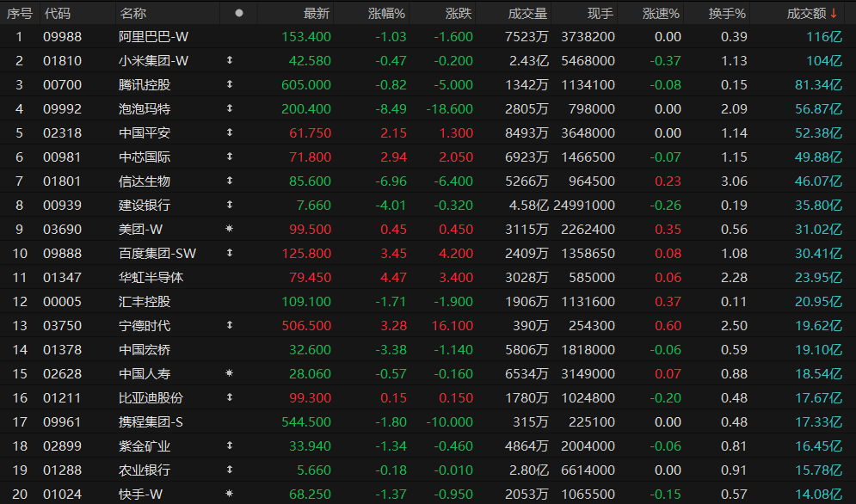Sort by the 现手 column header
Screen dimensions: 856x504
coord(600,13)
